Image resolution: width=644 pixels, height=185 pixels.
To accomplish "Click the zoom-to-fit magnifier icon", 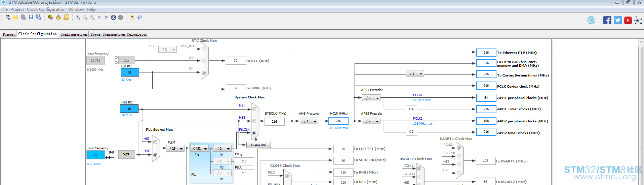I will point(78,18).
